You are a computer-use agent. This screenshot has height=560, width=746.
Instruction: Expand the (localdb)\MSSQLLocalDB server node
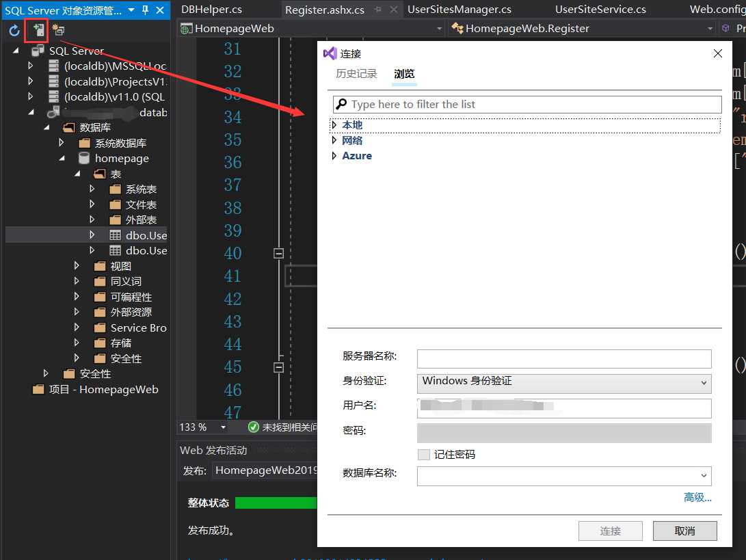tap(31, 66)
